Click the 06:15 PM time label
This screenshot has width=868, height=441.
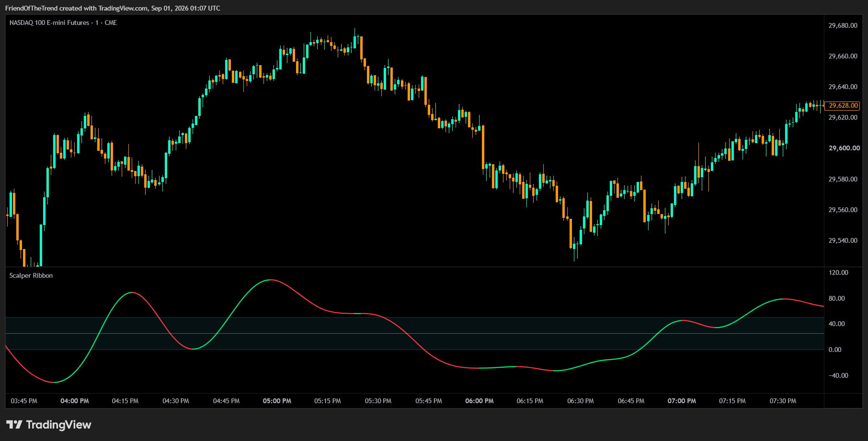tap(530, 401)
